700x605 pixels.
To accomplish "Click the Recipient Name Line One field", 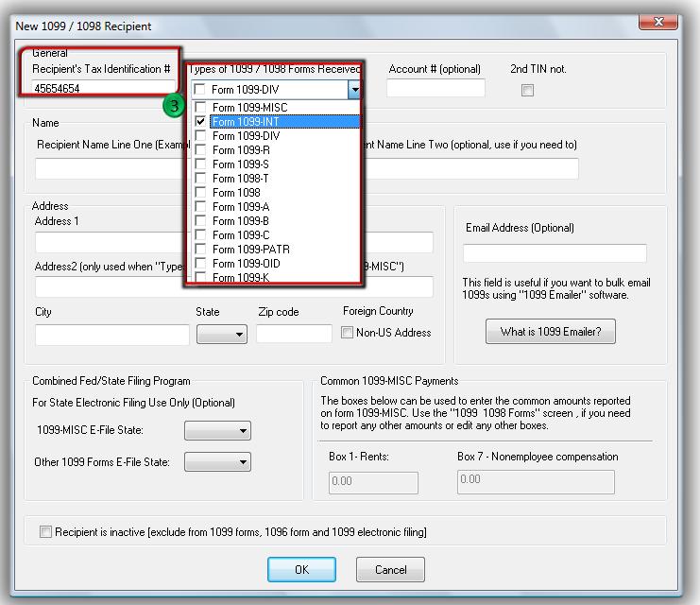I will click(110, 168).
